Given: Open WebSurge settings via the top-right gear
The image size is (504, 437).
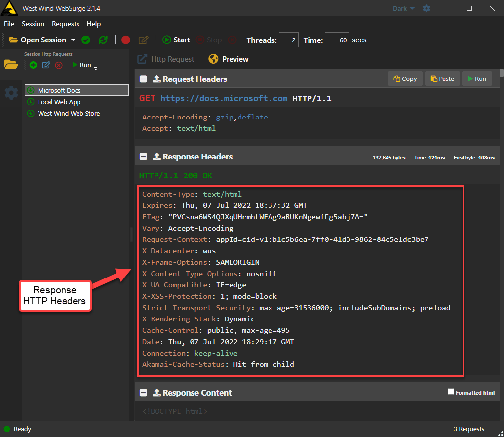Looking at the screenshot, I should coord(426,8).
